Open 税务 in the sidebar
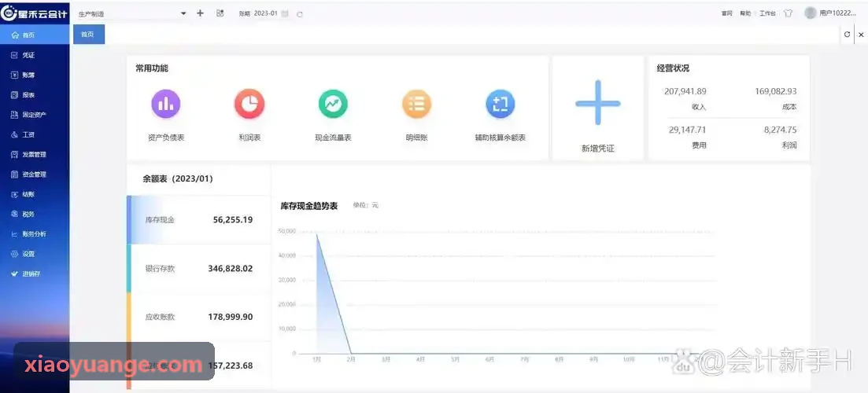The width and height of the screenshot is (868, 393). (35, 215)
